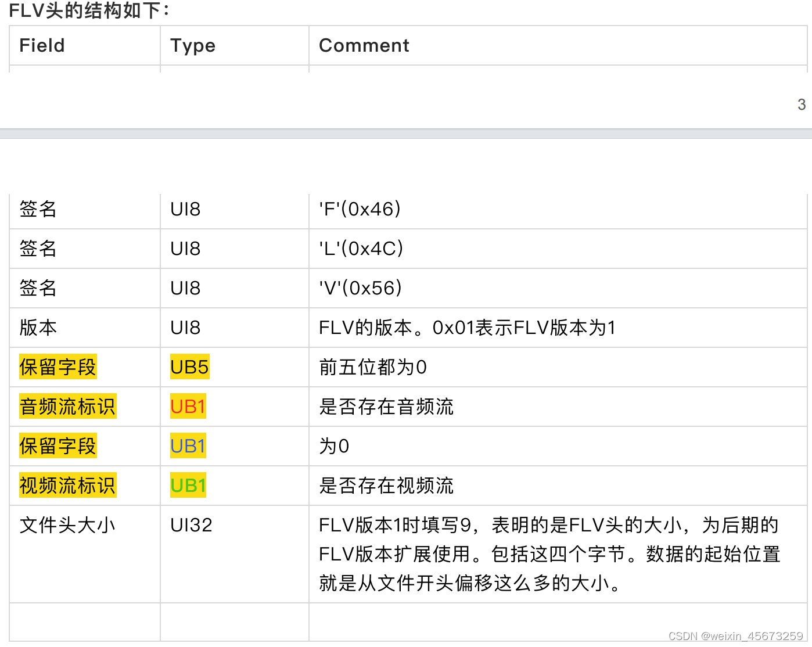The width and height of the screenshot is (812, 647).
Task: Click the blue 'UB1' type text
Action: click(x=188, y=446)
